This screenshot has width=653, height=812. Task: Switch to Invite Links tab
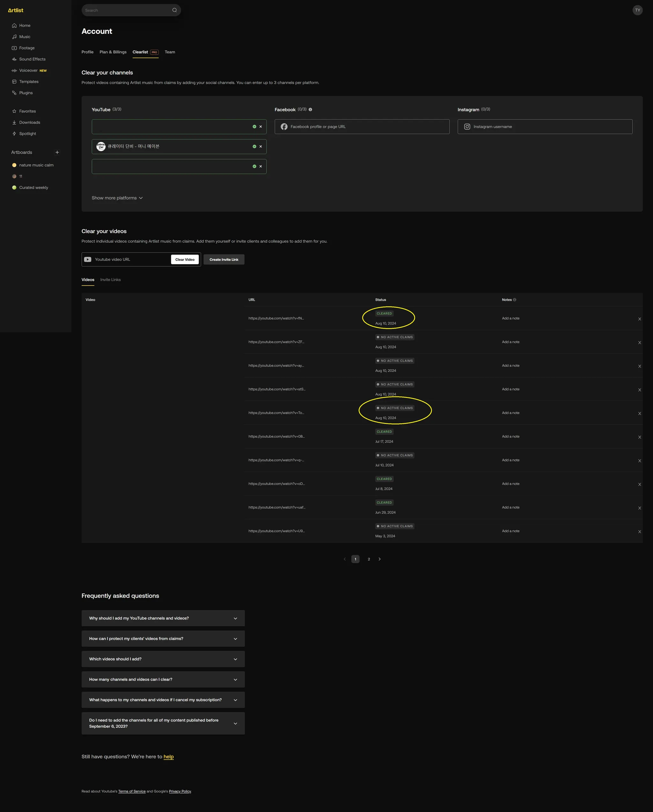[x=110, y=280]
